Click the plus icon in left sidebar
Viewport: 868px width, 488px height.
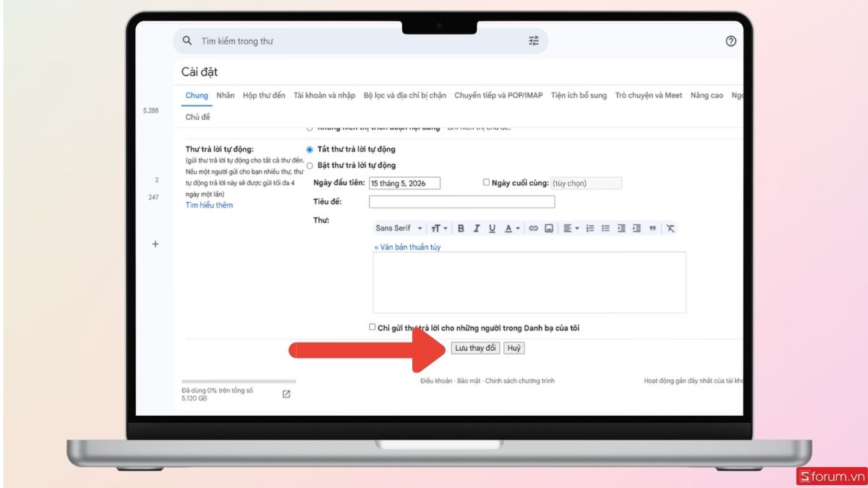[x=155, y=244]
